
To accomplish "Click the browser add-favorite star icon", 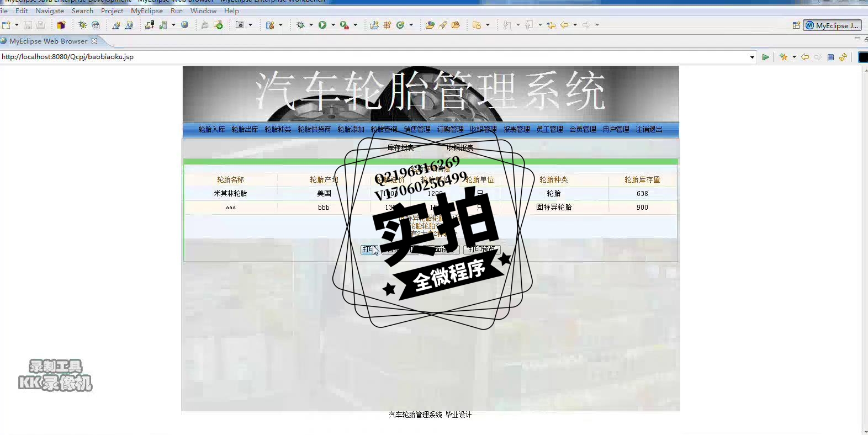I will pos(784,57).
